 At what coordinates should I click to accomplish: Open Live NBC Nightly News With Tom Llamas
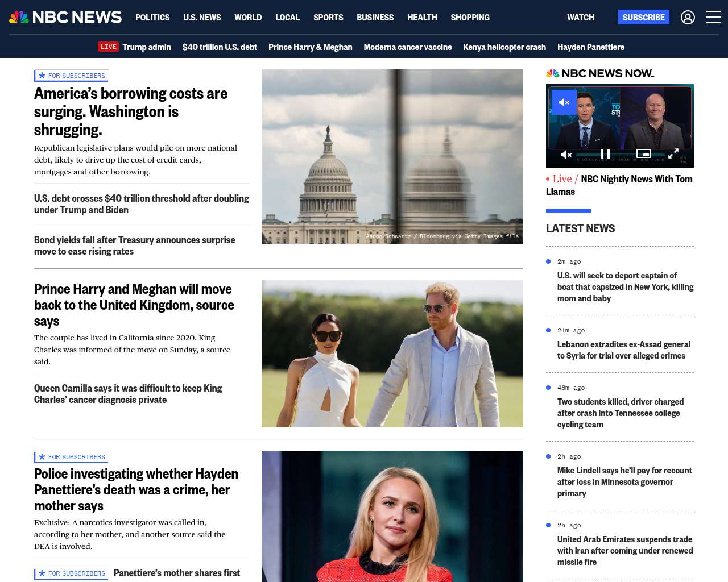point(619,185)
